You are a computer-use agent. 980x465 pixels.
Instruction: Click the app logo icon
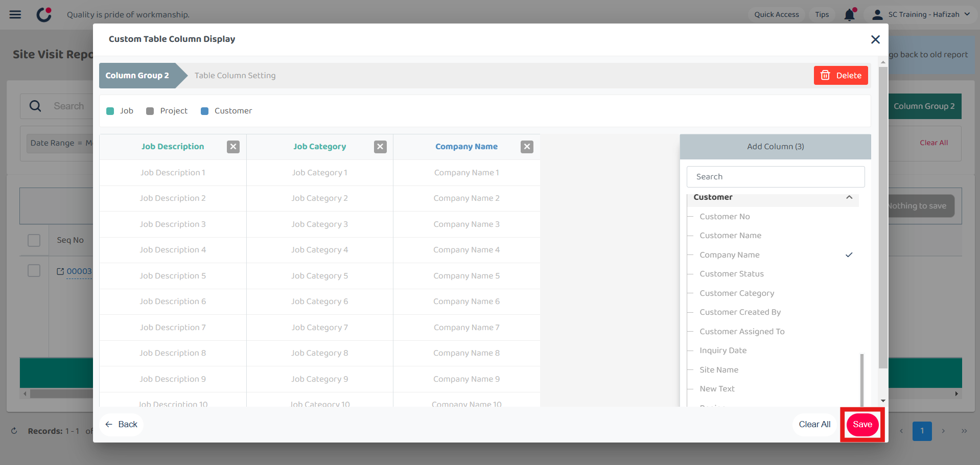click(44, 14)
